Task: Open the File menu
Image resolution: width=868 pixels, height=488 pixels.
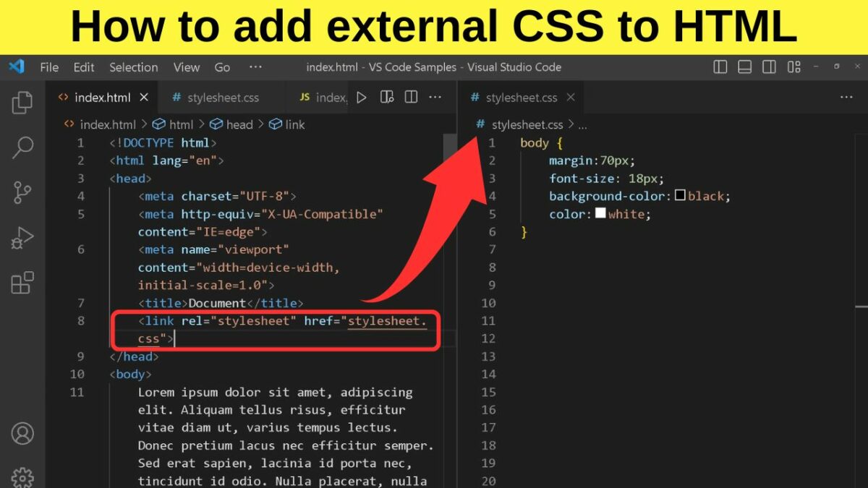Action: [x=49, y=67]
